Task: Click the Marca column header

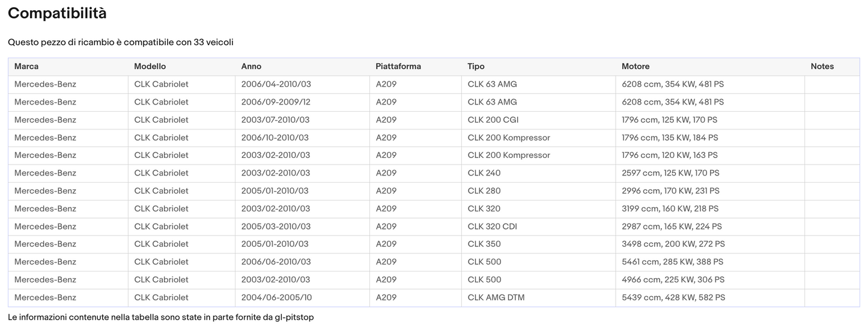Action: coord(26,67)
